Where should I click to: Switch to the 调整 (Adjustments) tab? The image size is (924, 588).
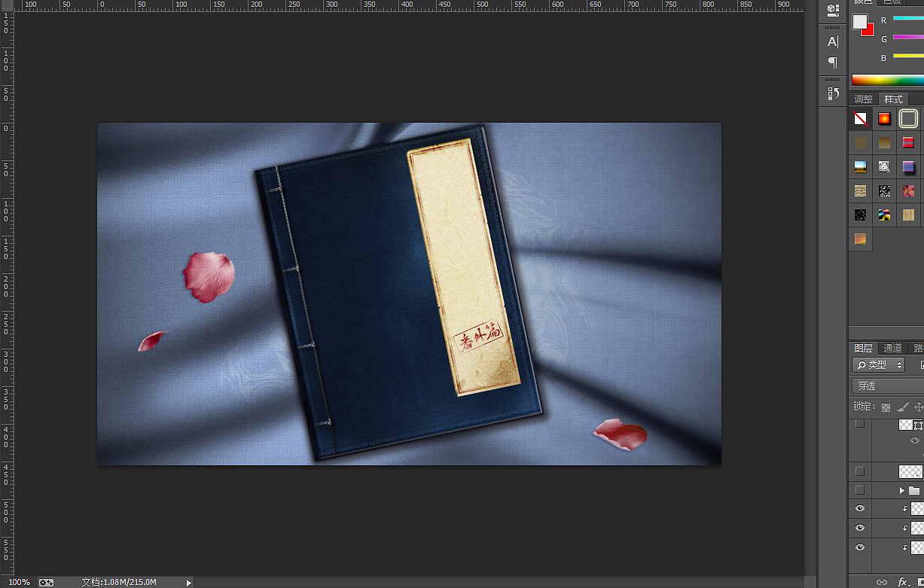point(864,99)
